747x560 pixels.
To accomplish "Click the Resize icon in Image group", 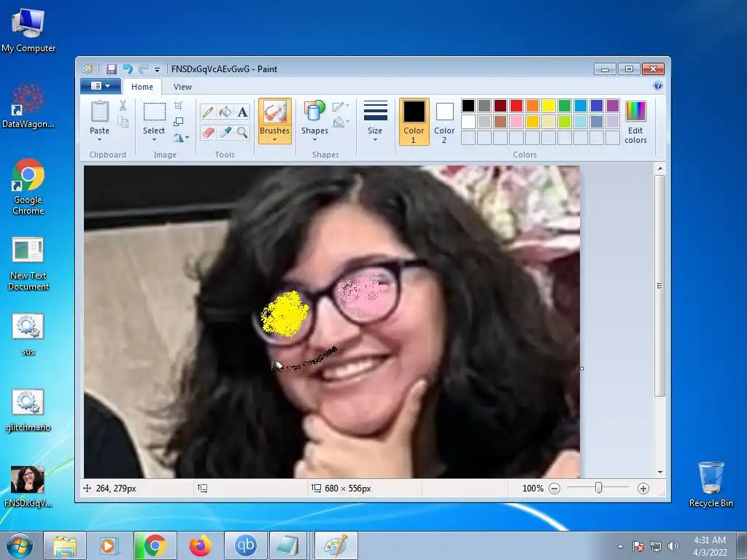I will (179, 122).
